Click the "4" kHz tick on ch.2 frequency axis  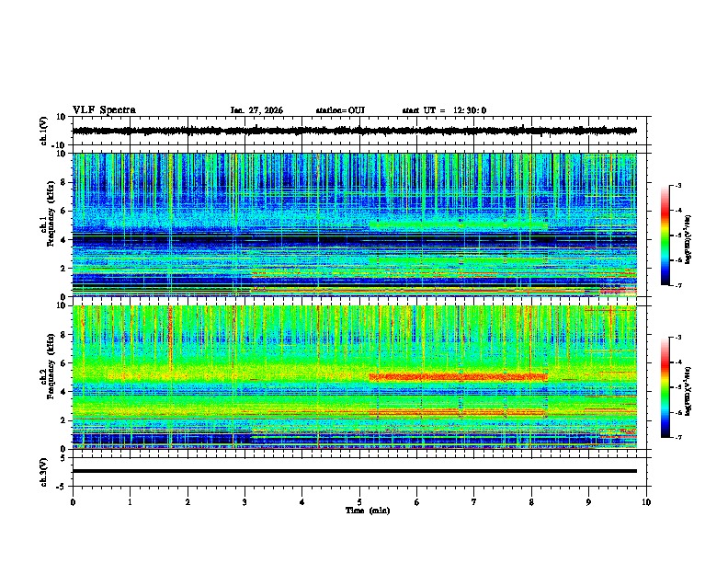click(63, 392)
